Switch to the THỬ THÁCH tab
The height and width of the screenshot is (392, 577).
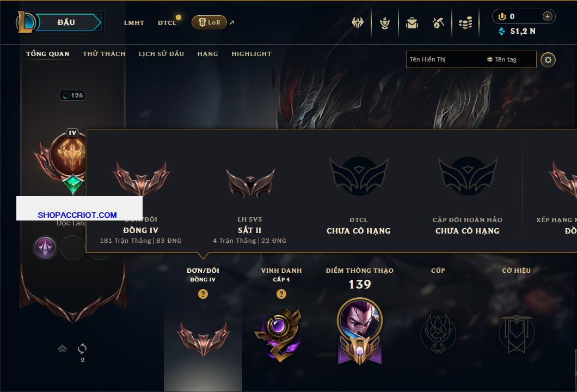[104, 54]
